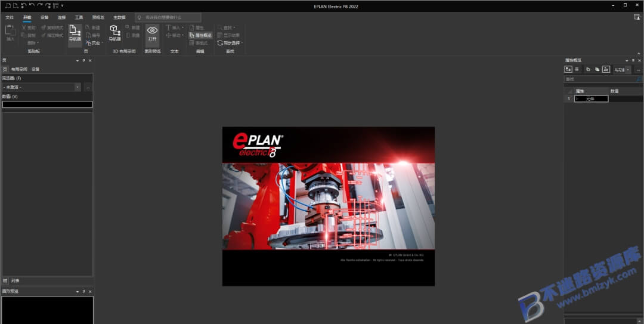Screen dimensions: 644x324
Task: Click the paste icon in 属性概览 toolbar
Action: [597, 69]
